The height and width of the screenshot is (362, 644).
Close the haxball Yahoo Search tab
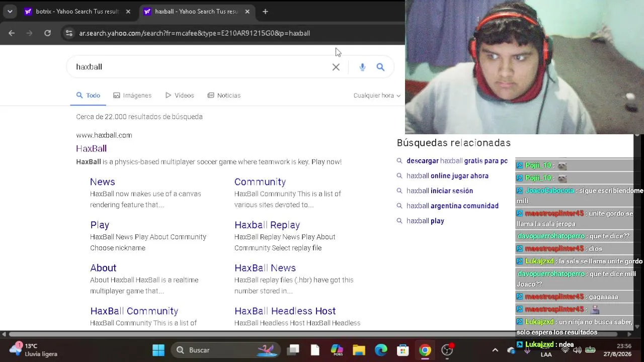[247, 12]
